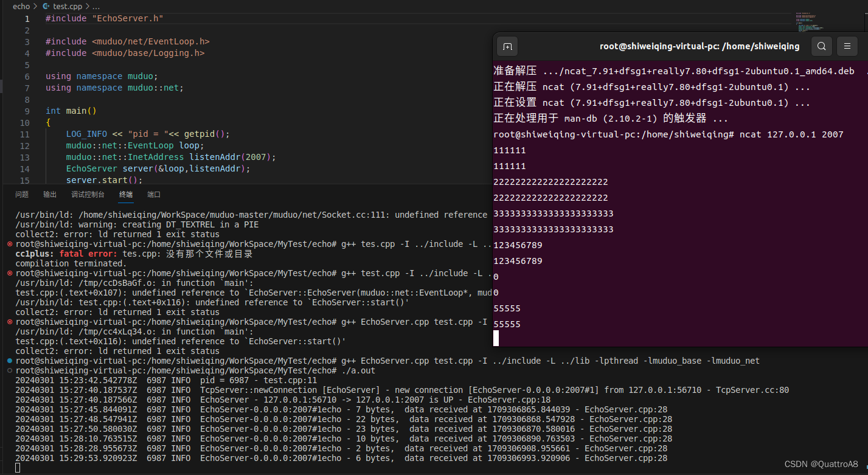Image resolution: width=868 pixels, height=475 pixels.
Task: Click the GNOME terminal cursor block
Action: 496,338
